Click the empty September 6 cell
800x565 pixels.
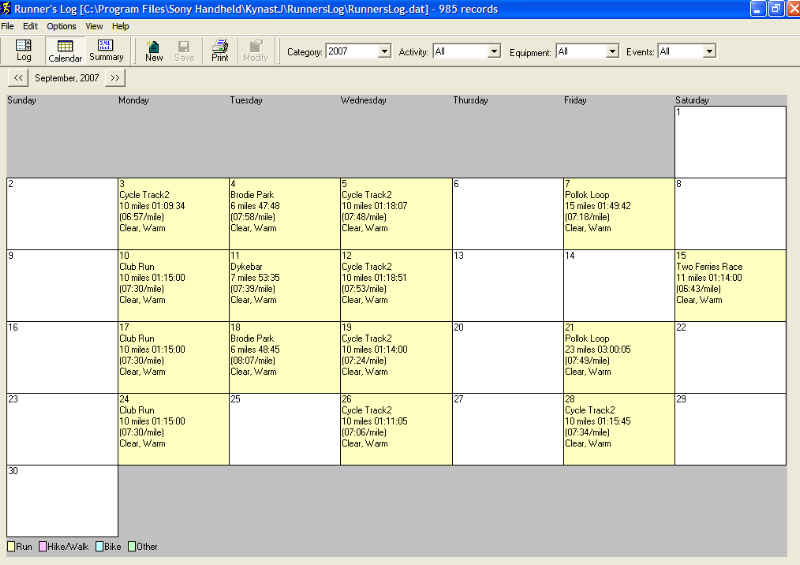508,214
